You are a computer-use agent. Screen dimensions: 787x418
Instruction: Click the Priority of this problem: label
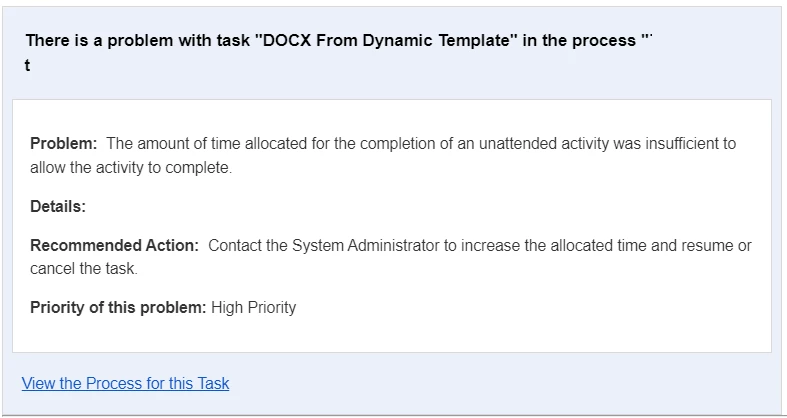tap(118, 307)
